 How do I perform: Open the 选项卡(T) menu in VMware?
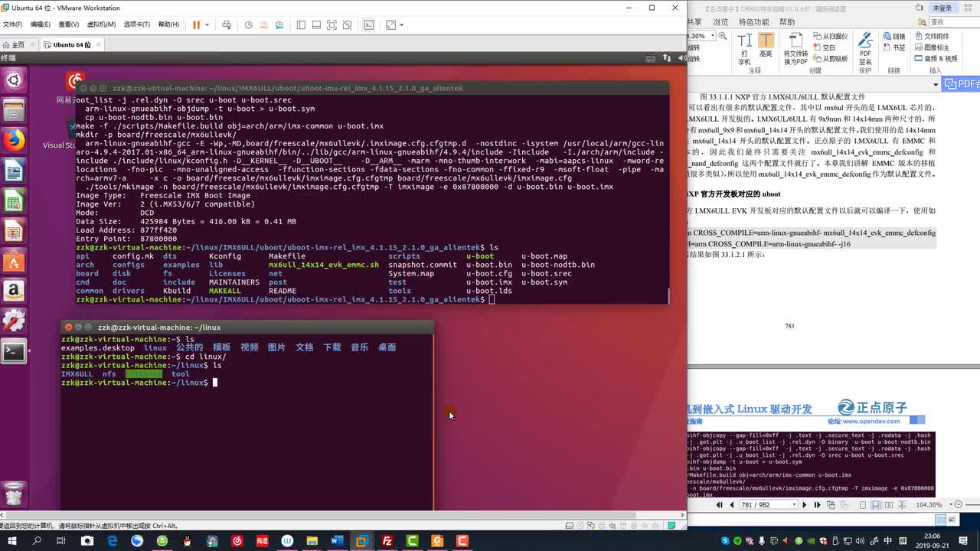click(x=137, y=24)
